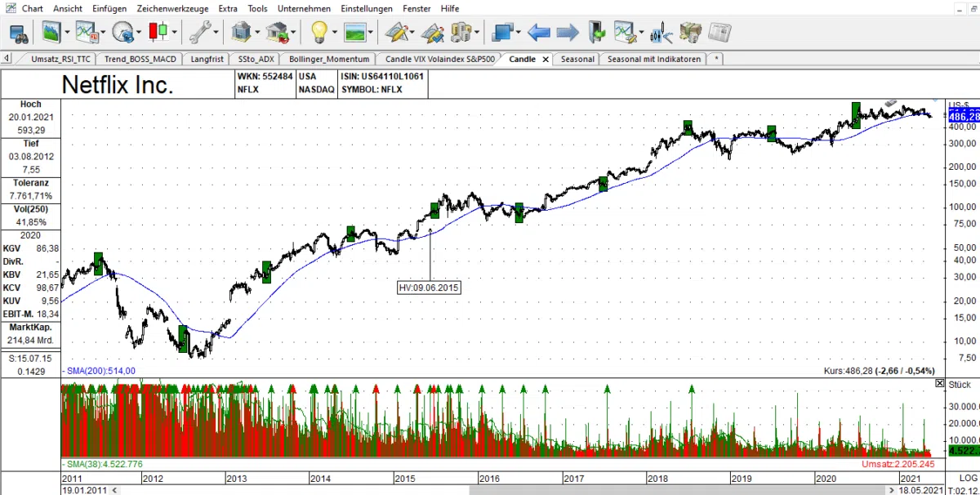Click the pencil with checkmark icon
Image resolution: width=980 pixels, height=495 pixels.
pyautogui.click(x=433, y=33)
